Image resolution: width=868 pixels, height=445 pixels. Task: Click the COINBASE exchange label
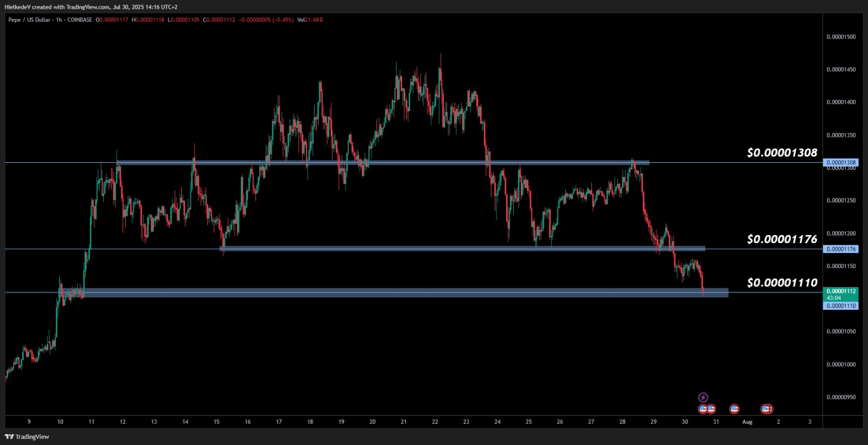tap(80, 20)
